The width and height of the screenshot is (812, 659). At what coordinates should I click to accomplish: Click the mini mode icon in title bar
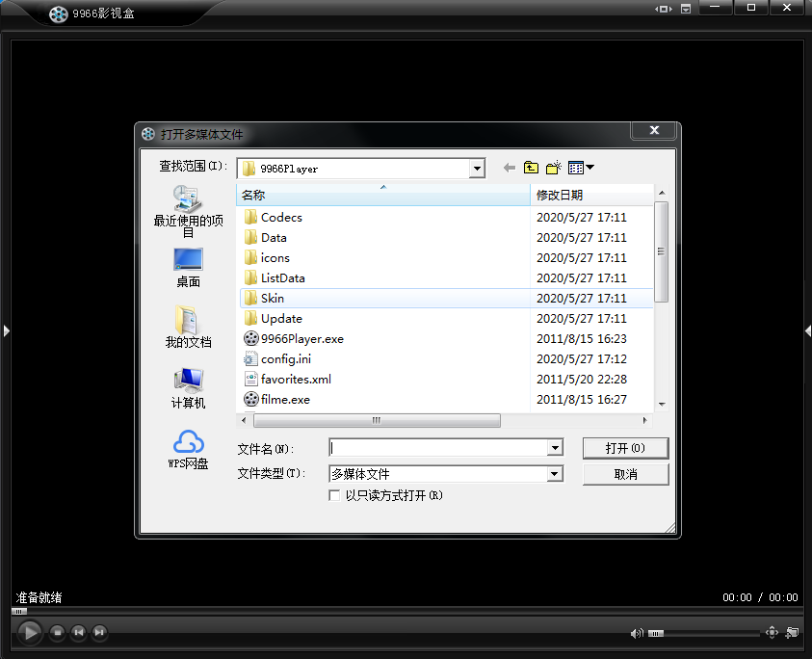tap(664, 9)
